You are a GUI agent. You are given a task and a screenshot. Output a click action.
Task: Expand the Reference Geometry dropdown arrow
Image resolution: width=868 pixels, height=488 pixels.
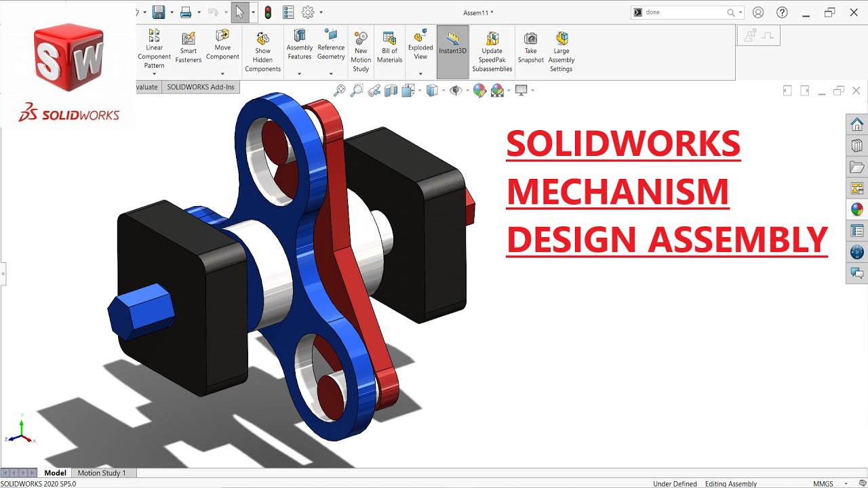coord(331,74)
